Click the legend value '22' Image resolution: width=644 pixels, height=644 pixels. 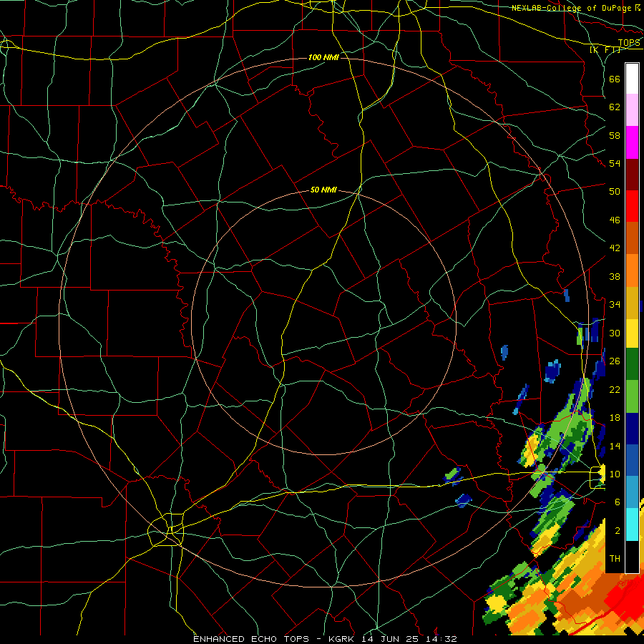pos(615,389)
